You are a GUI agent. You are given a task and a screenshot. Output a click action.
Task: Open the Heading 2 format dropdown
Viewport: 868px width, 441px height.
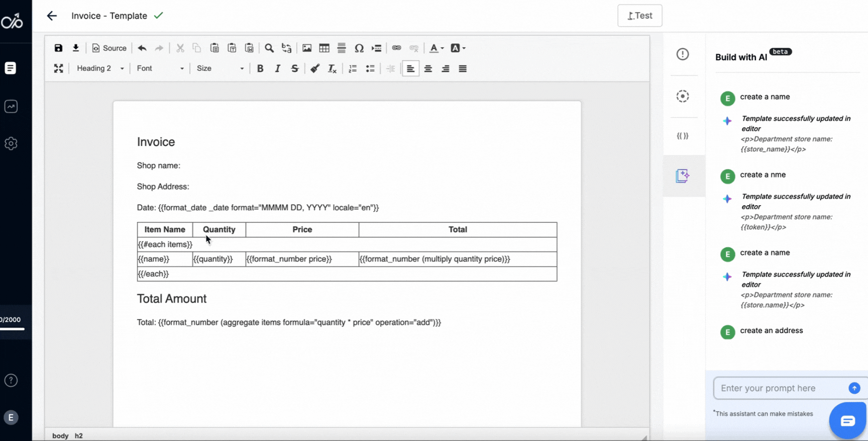pyautogui.click(x=100, y=68)
